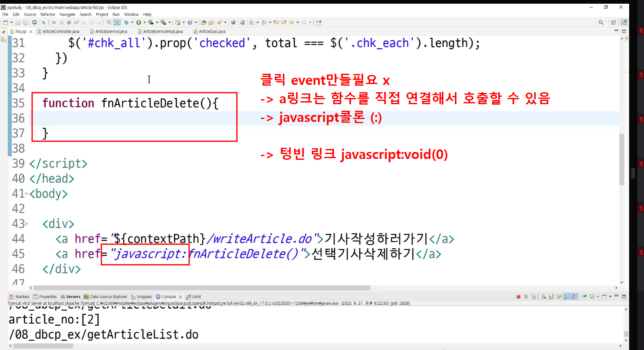This screenshot has width=644, height=350.
Task: Collapse the body tag fold at line 41
Action: point(26,194)
